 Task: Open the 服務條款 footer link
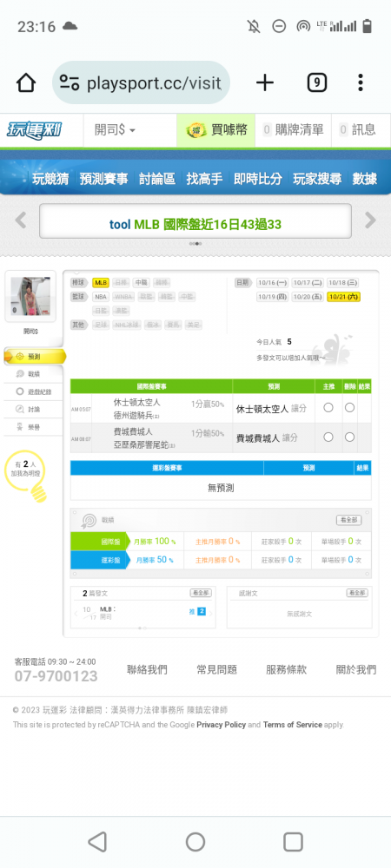[287, 669]
